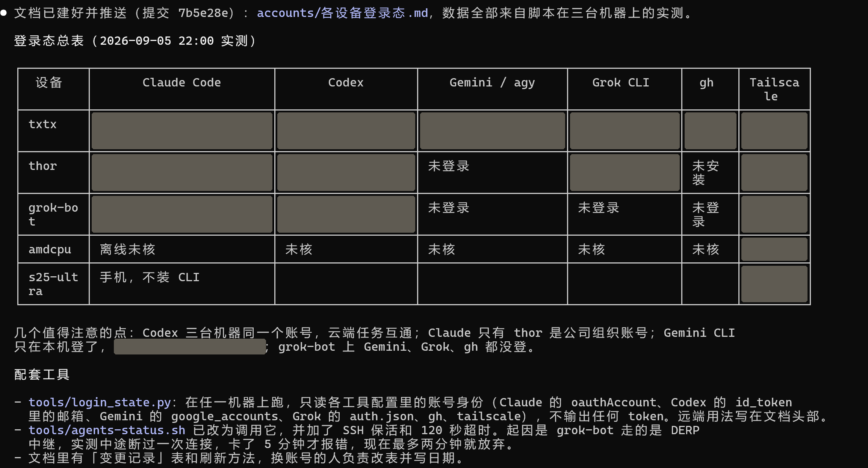The width and height of the screenshot is (868, 468).
Task: Click 手机，不装 CLI in s25-ultra row
Action: click(x=150, y=277)
